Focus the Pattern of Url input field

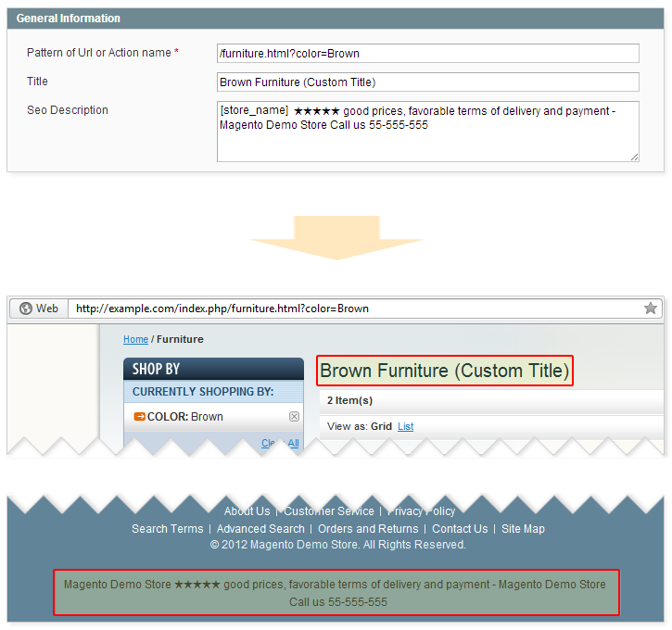427,53
